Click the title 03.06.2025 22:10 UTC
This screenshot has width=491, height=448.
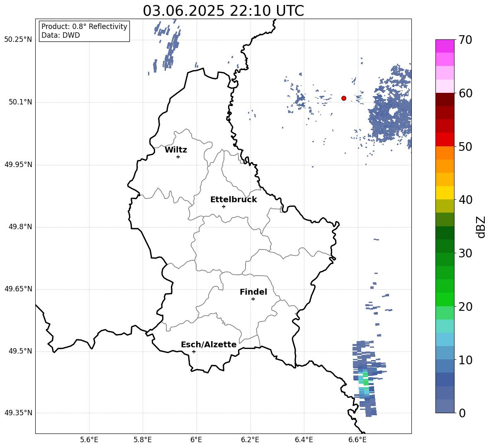(223, 11)
